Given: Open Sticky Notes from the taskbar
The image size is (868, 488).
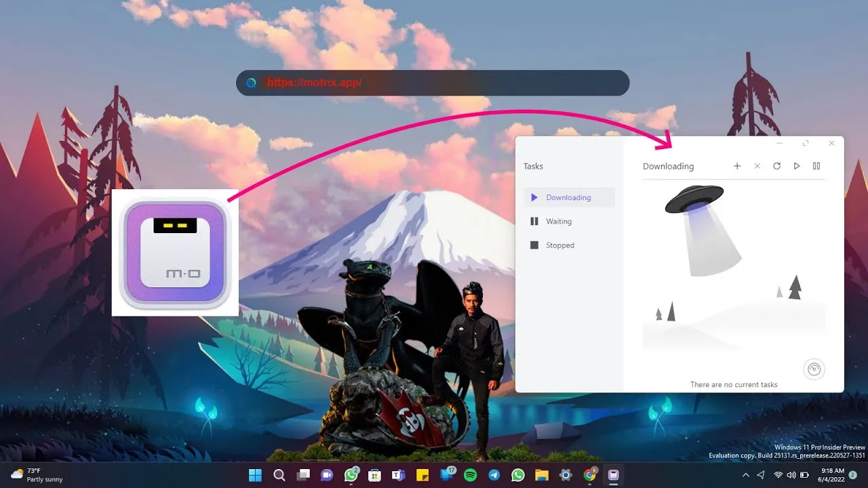Looking at the screenshot, I should tap(422, 475).
